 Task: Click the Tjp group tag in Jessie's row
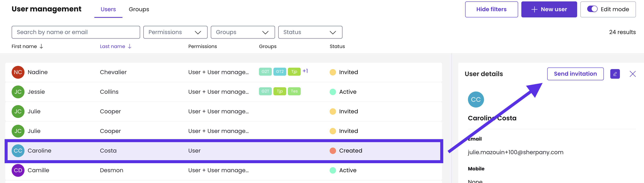(280, 91)
